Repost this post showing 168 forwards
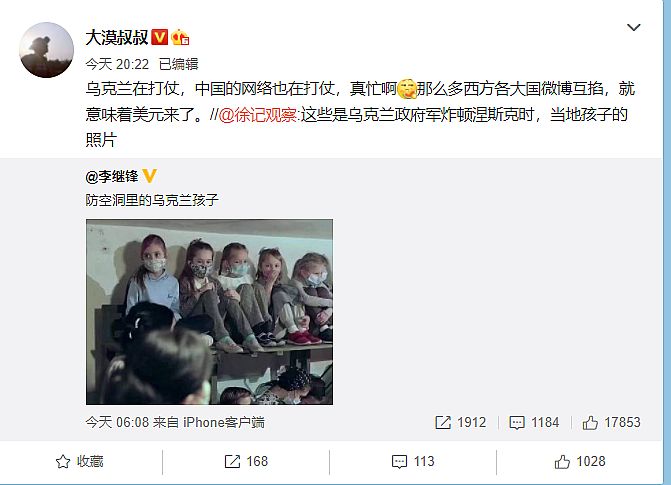 (246, 461)
